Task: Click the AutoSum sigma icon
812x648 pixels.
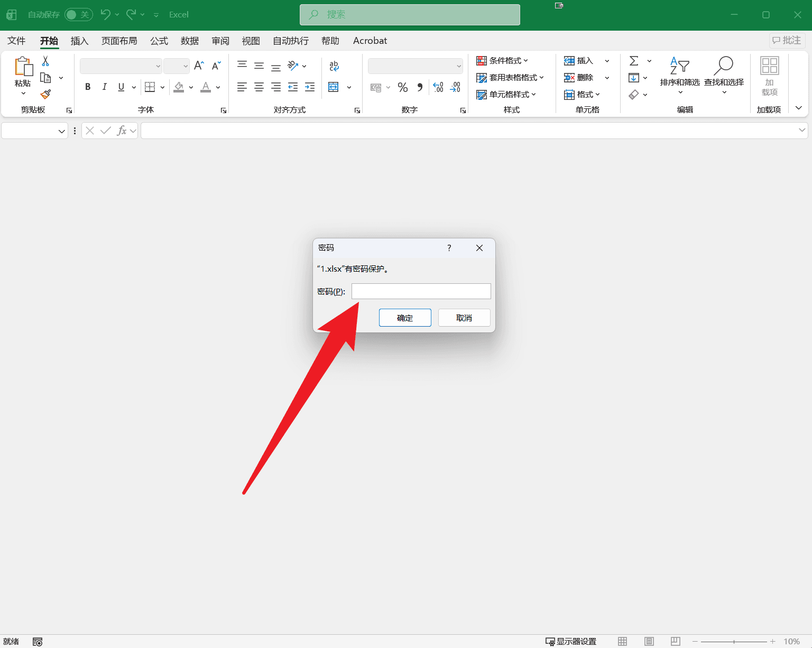Action: point(634,61)
